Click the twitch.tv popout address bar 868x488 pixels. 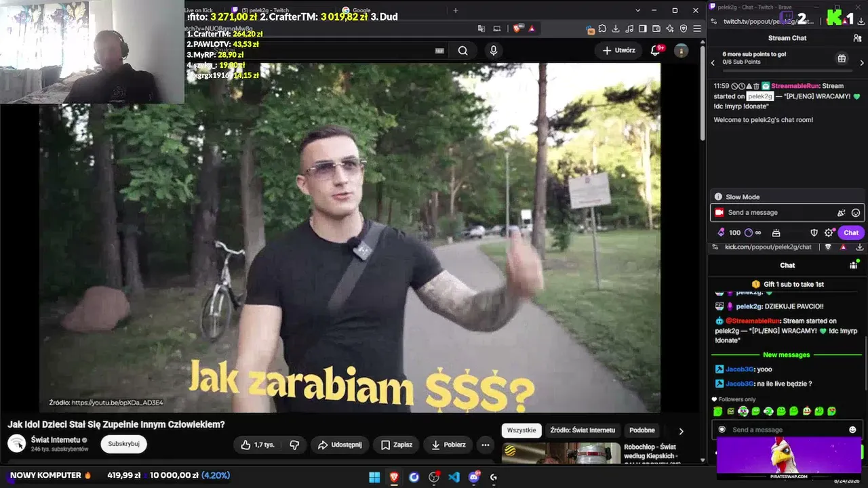768,21
